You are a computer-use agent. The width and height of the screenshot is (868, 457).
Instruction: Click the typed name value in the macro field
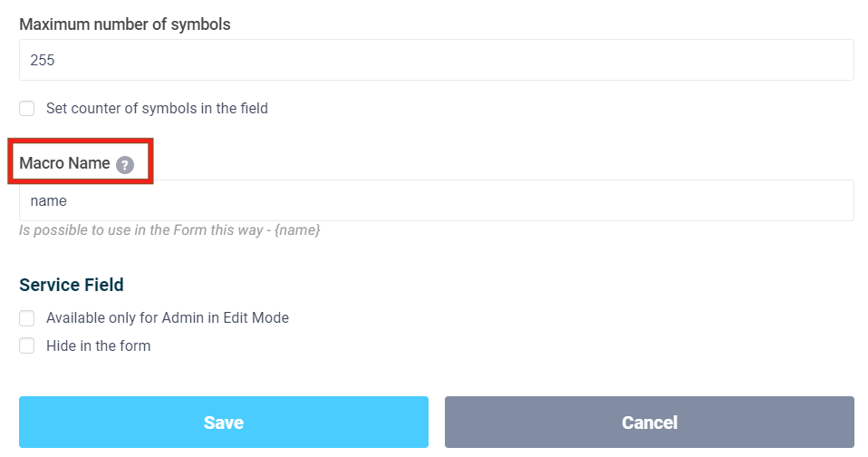[48, 200]
